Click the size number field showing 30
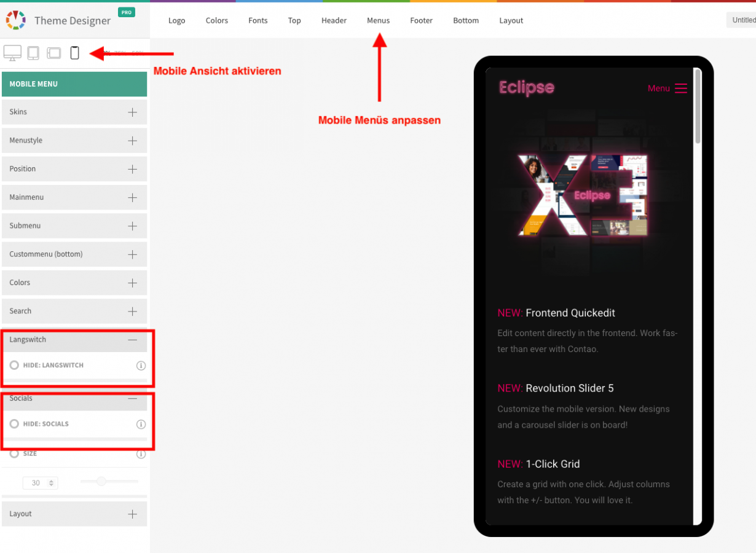This screenshot has height=553, width=756. coord(36,483)
